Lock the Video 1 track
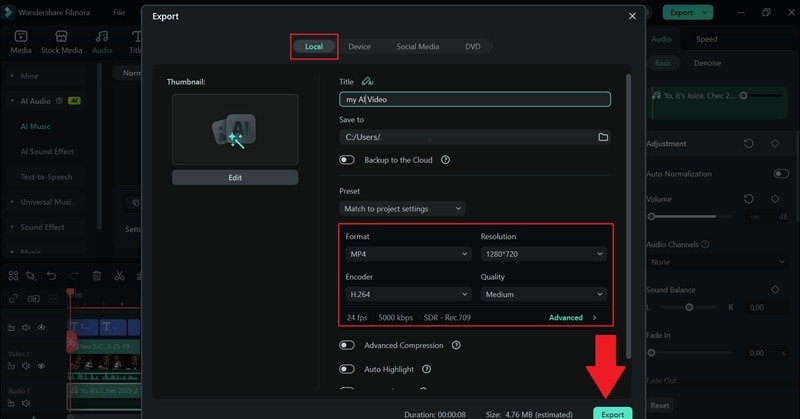The width and height of the screenshot is (800, 419). tap(11, 365)
